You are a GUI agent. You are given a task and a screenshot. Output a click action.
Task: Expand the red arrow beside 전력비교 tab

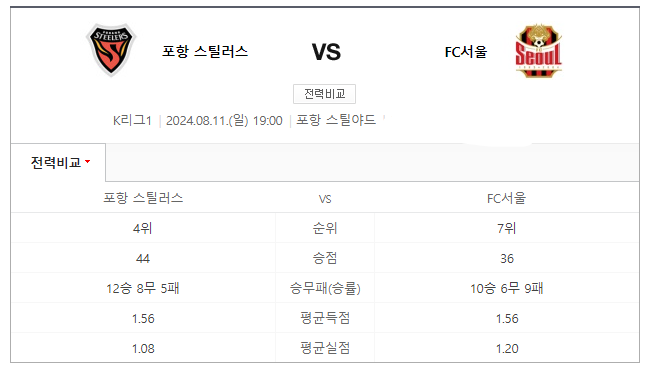pos(87,162)
